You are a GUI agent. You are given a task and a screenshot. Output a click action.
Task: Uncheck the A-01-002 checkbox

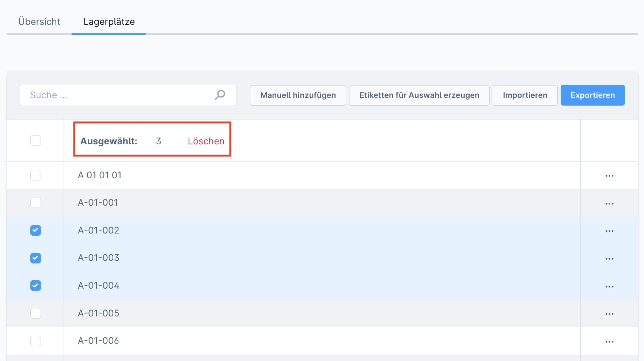click(x=35, y=231)
